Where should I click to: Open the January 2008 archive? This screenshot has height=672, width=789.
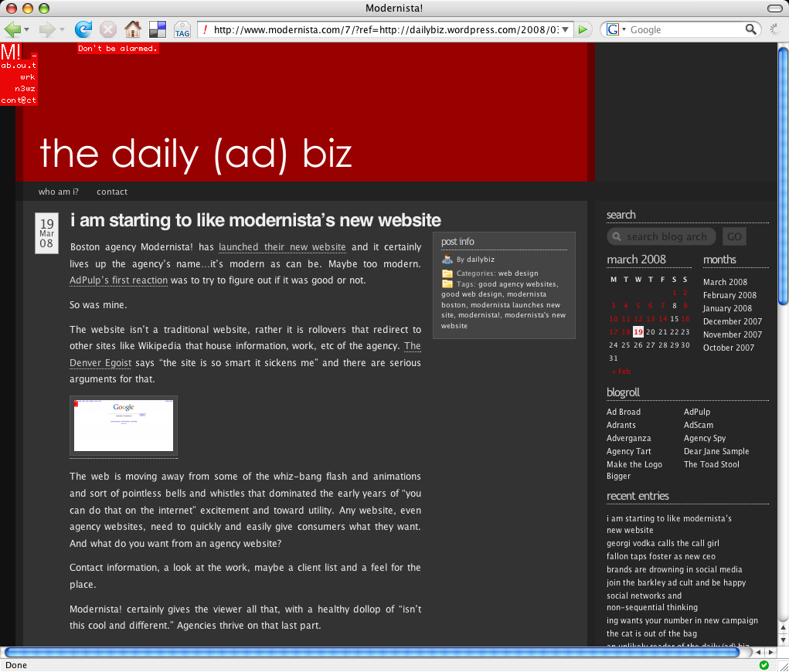pos(727,308)
